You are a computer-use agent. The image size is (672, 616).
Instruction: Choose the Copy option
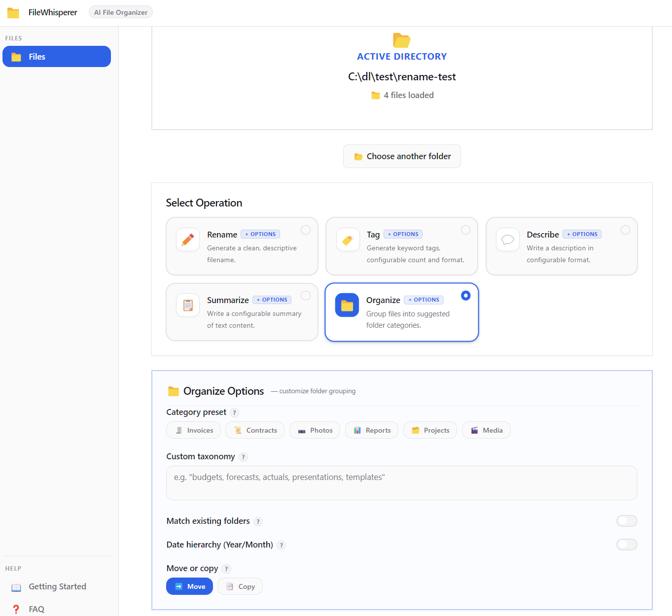[240, 586]
